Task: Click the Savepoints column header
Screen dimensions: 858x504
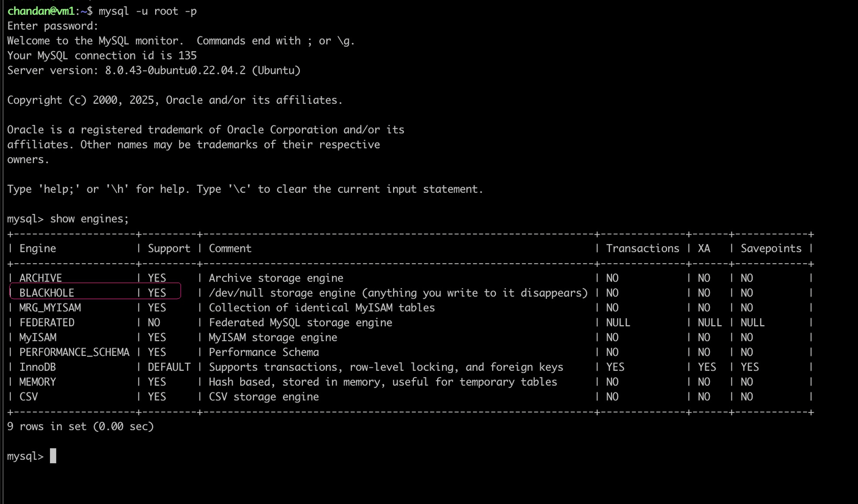Action: [771, 249]
